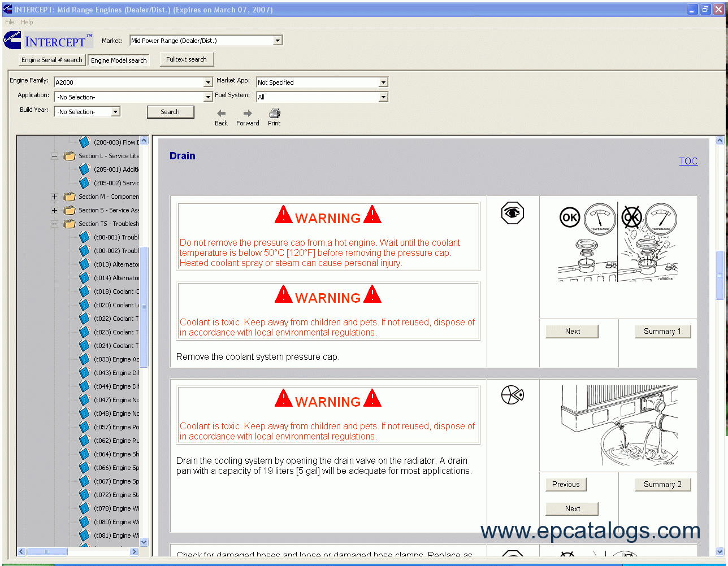The width and height of the screenshot is (728, 566).
Task: Select the (t00-002) Troubleshooting tree item
Action: [x=116, y=251]
